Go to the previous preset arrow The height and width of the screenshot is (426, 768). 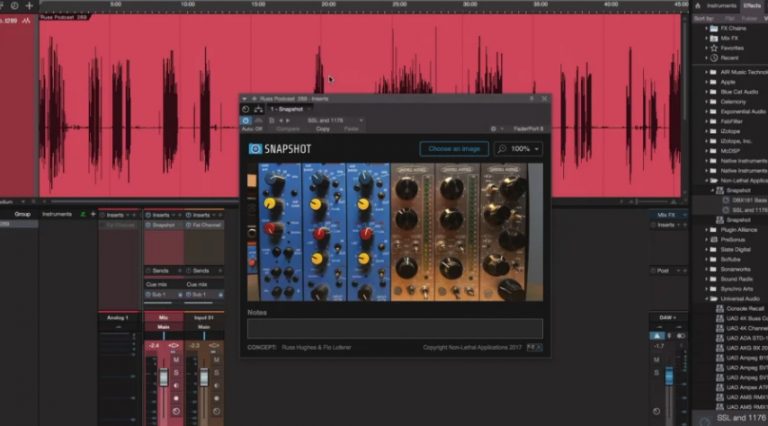[281, 120]
